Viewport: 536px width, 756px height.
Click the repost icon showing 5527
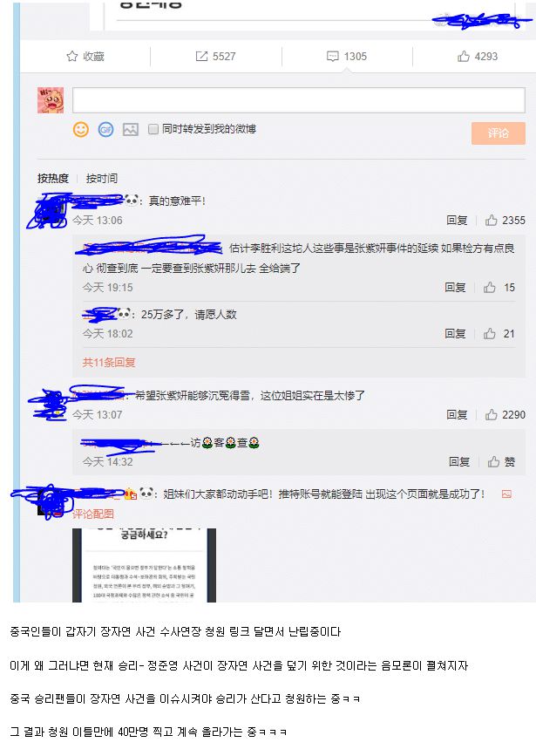[201, 57]
